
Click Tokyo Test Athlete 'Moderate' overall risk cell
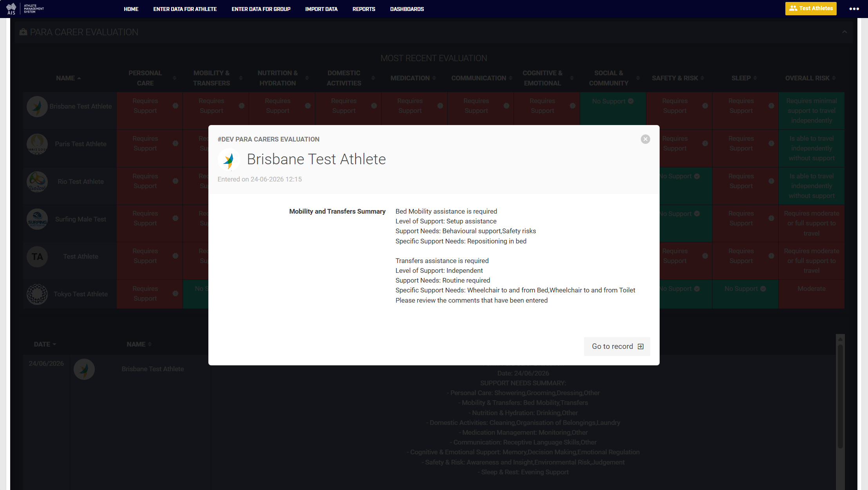pos(811,294)
